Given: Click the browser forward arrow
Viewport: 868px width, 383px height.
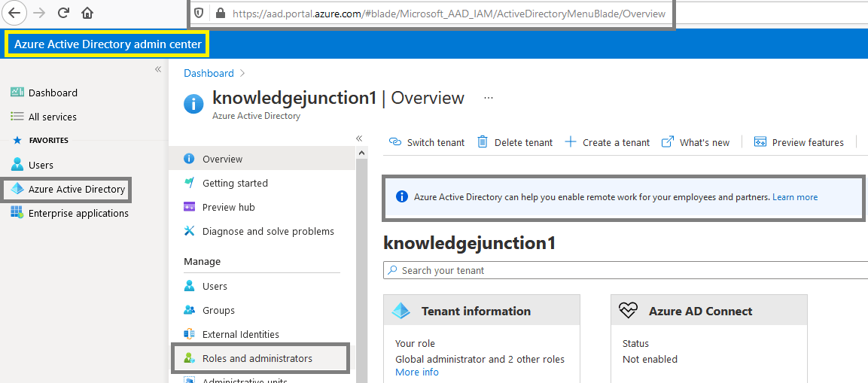Looking at the screenshot, I should (41, 13).
